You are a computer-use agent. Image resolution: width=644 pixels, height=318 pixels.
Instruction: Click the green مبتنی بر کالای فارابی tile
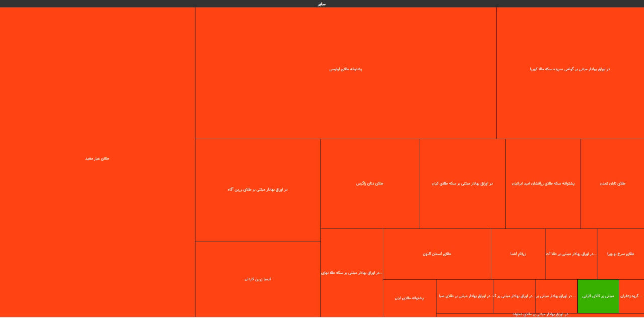click(598, 296)
